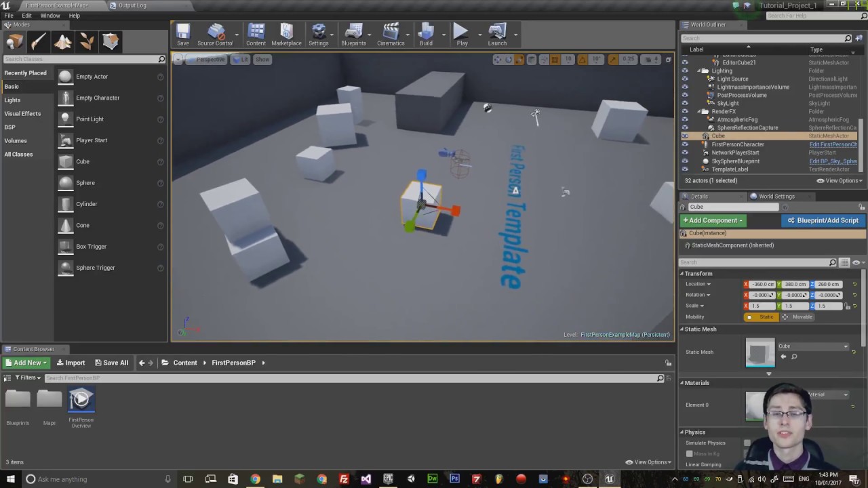Click the maximize viewport icon
Viewport: 868px width, 488px height.
click(x=668, y=60)
